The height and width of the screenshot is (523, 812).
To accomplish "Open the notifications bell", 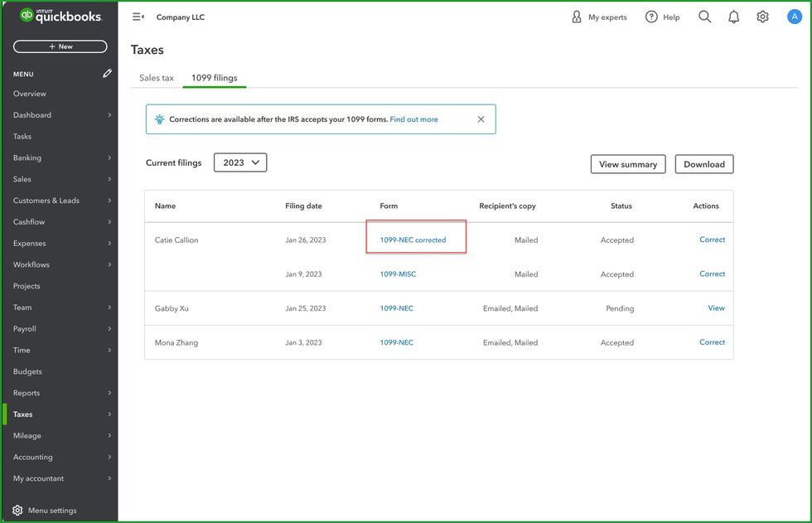I will click(x=733, y=17).
